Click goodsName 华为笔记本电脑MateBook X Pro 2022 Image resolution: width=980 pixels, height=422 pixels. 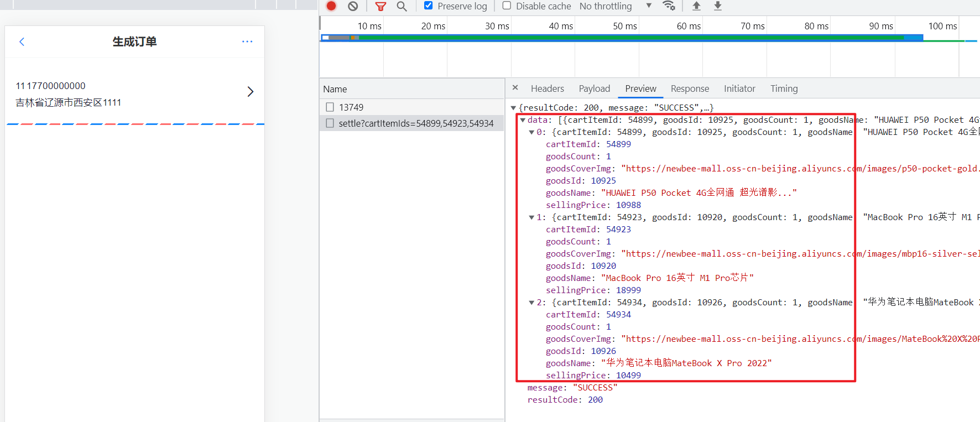pyautogui.click(x=686, y=363)
